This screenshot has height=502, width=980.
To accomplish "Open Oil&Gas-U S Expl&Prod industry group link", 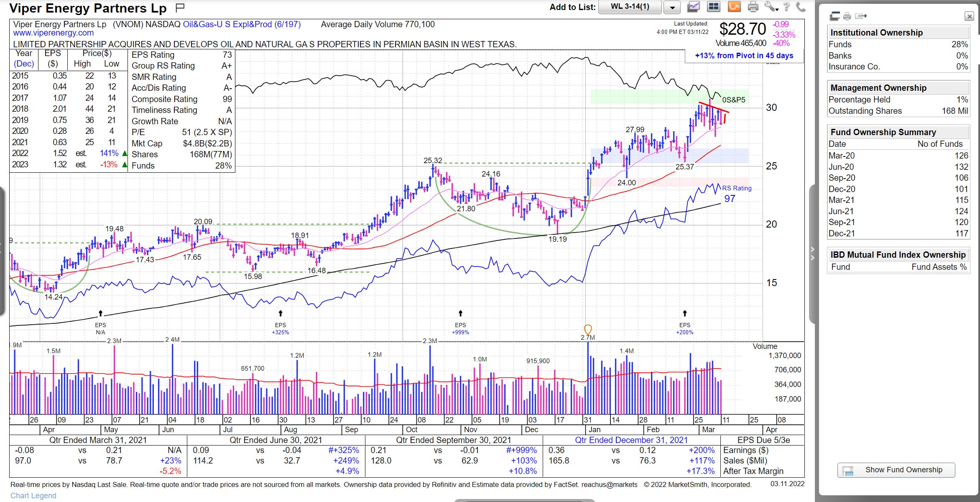I will pos(242,24).
